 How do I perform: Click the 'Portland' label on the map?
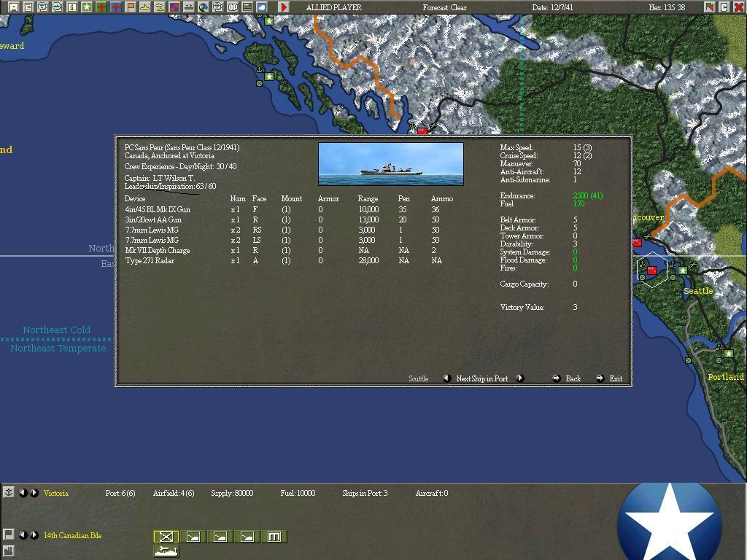tap(726, 377)
